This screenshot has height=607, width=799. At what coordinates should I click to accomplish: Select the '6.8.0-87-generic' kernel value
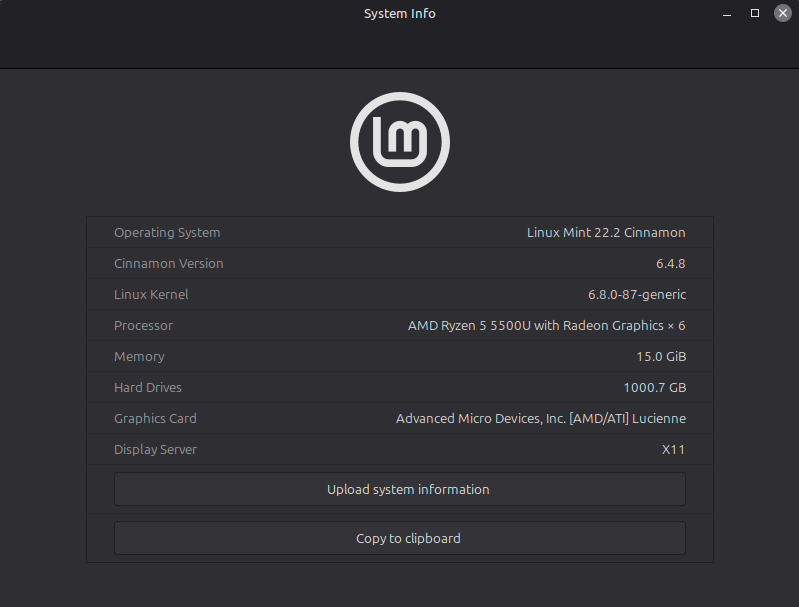point(637,295)
